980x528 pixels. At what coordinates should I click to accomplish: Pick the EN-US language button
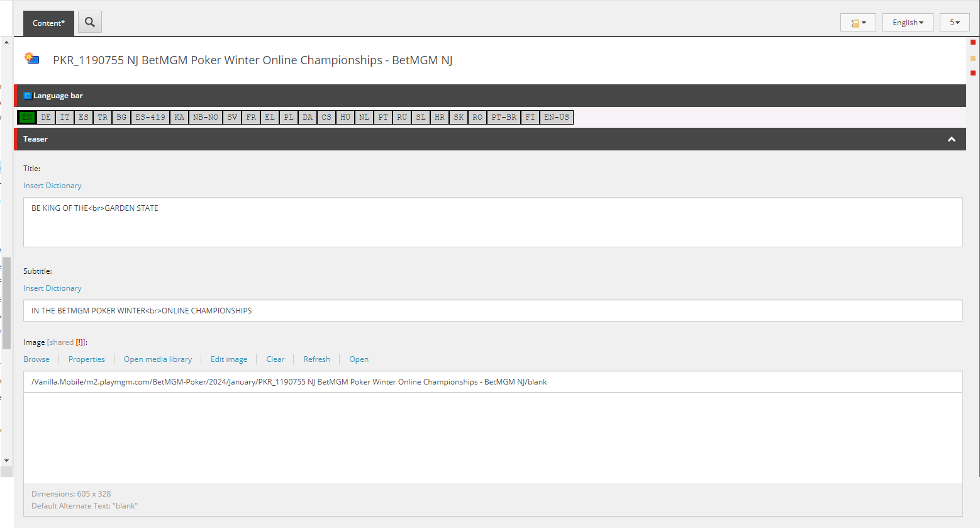pos(557,117)
